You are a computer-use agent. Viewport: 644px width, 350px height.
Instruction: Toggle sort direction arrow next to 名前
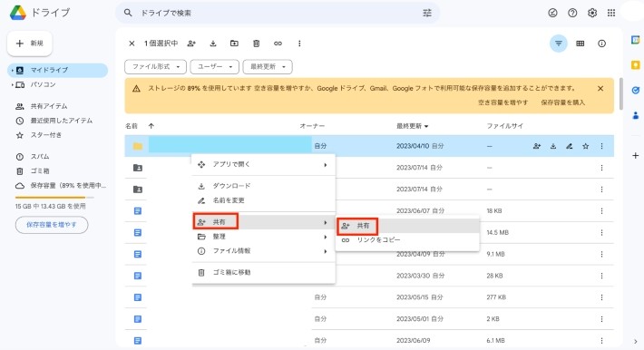click(x=151, y=126)
